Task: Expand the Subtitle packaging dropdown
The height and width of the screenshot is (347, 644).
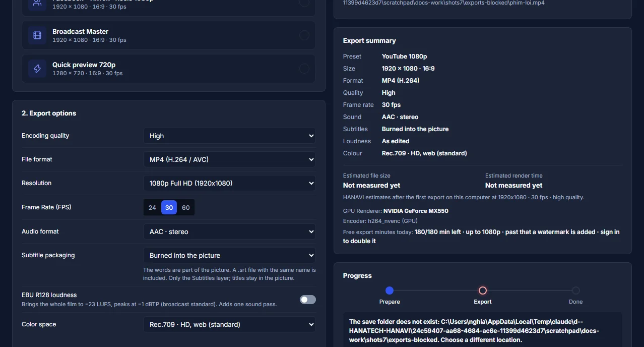Action: [x=229, y=255]
